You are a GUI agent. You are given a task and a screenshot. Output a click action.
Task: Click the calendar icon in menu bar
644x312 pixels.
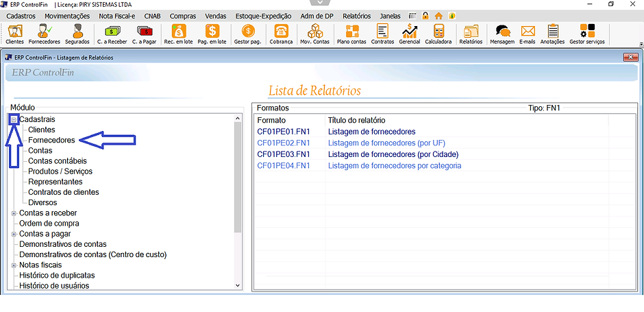coord(412,16)
